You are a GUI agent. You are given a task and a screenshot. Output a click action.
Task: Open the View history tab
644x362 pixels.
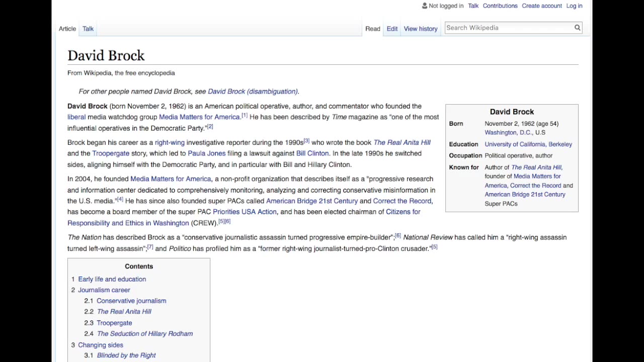pos(421,29)
